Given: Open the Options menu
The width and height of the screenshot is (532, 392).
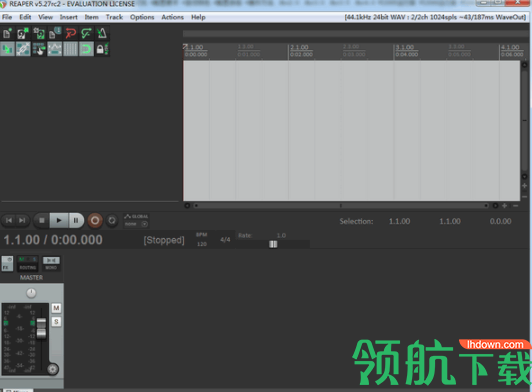Looking at the screenshot, I should pos(142,17).
